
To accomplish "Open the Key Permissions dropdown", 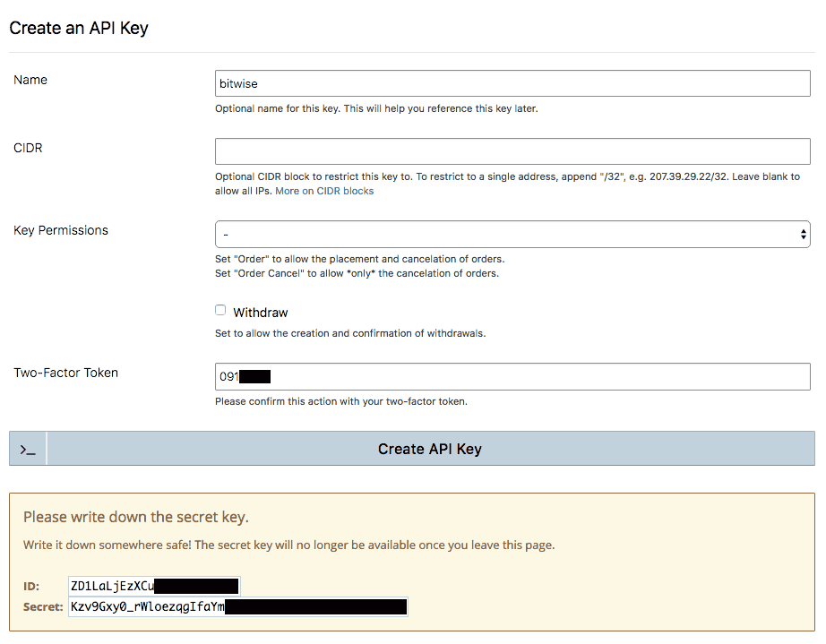I will pos(512,234).
